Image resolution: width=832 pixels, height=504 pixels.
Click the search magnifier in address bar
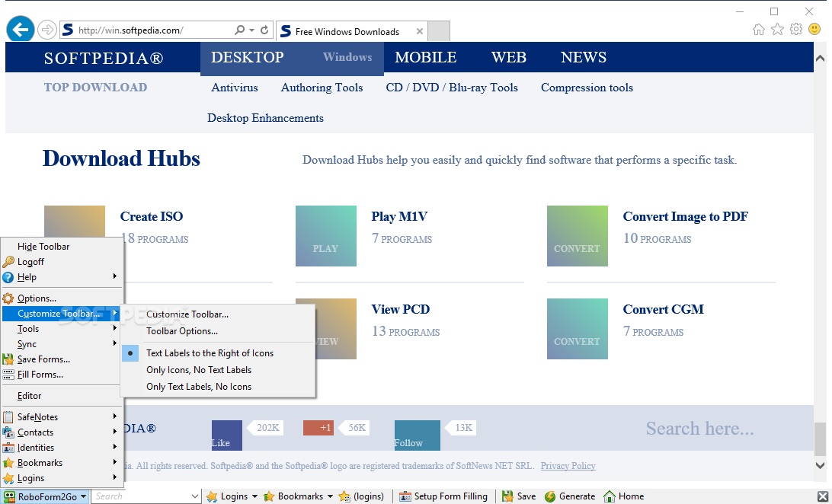pos(240,30)
